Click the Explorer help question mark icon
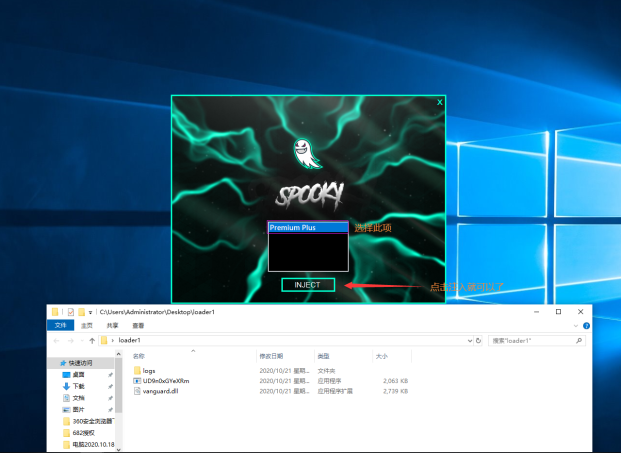 point(587,325)
